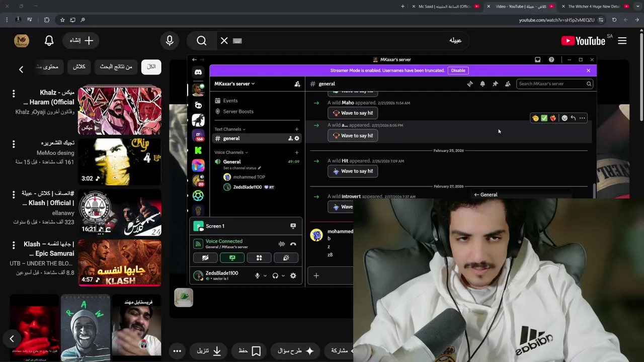This screenshot has height=362, width=644.
Task: Toggle camera on in Discord voice panel
Action: 205,258
